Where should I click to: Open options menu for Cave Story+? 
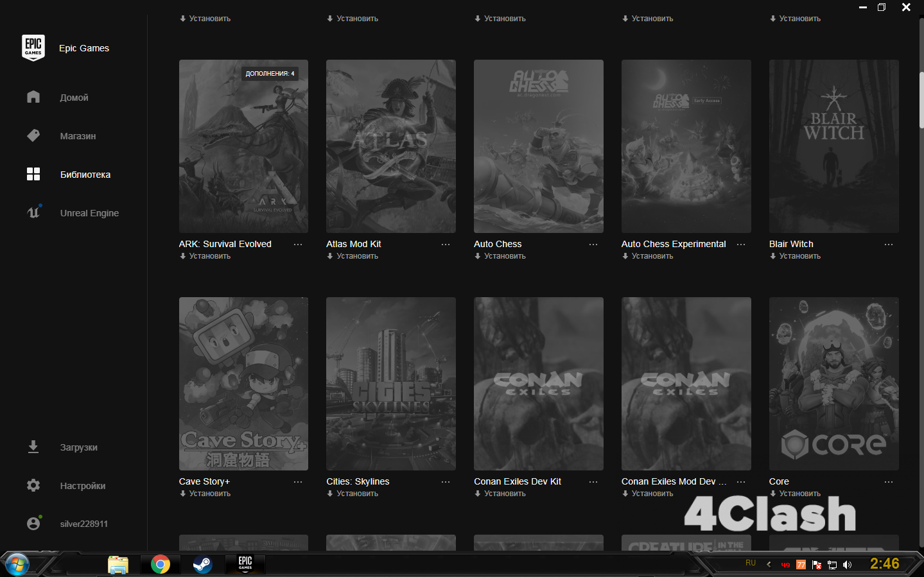tap(298, 482)
